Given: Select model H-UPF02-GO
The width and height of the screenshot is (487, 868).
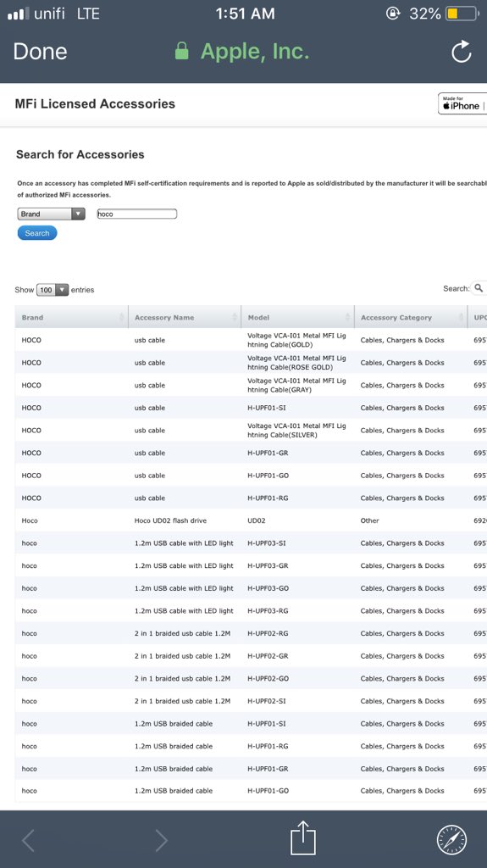Looking at the screenshot, I should 268,679.
